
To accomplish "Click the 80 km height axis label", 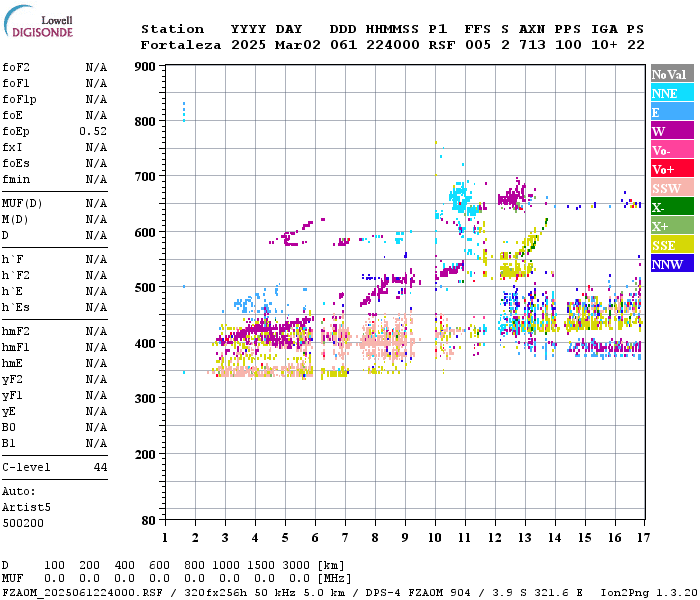I will click(x=149, y=521).
